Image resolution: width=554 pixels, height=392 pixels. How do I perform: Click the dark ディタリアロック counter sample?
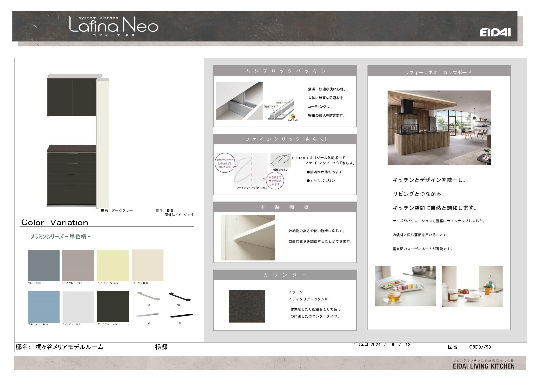coord(247,306)
